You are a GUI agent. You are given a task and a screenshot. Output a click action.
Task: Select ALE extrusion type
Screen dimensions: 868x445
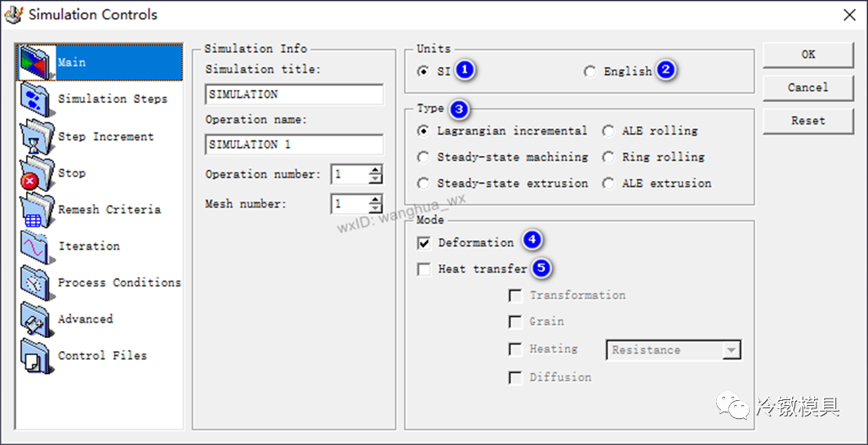pos(608,183)
